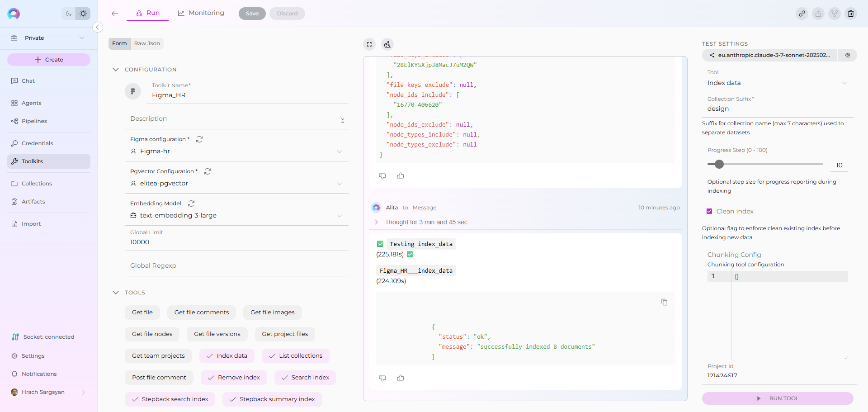Refresh Figma configuration list
The image size is (868, 412).
tap(199, 139)
